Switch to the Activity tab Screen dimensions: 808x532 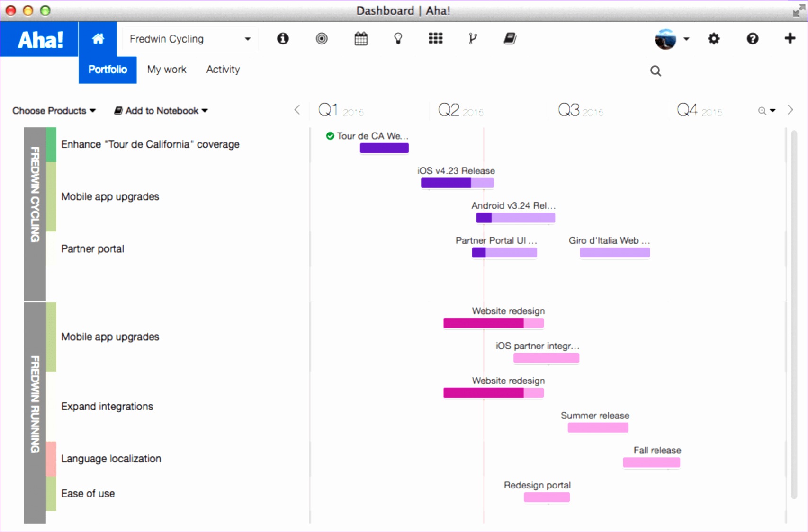tap(223, 69)
